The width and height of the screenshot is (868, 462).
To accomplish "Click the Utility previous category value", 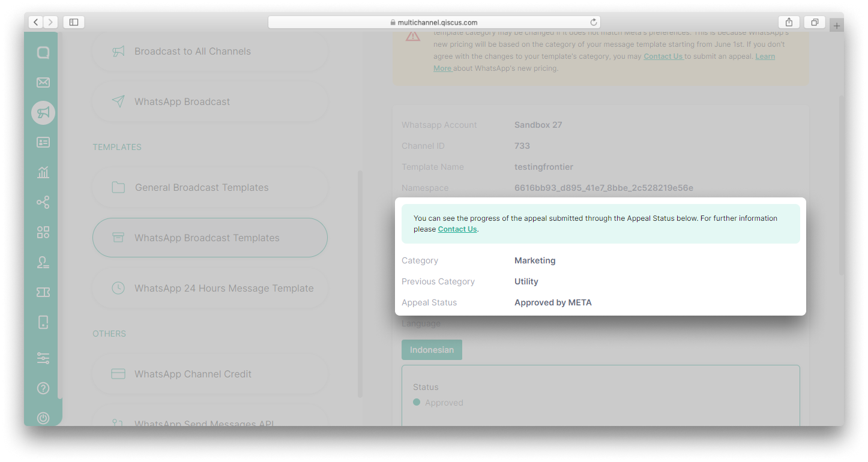I will pyautogui.click(x=526, y=281).
